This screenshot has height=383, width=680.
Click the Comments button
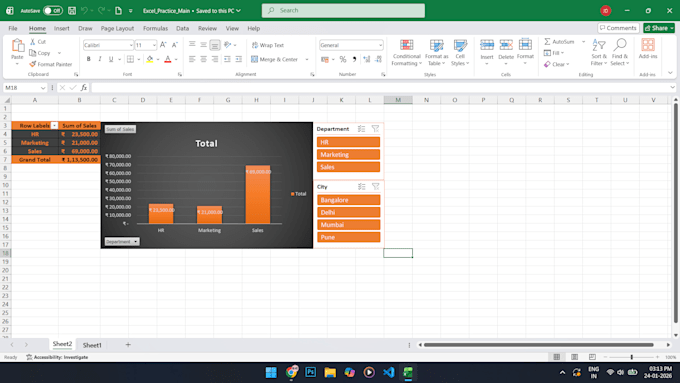(x=618, y=28)
